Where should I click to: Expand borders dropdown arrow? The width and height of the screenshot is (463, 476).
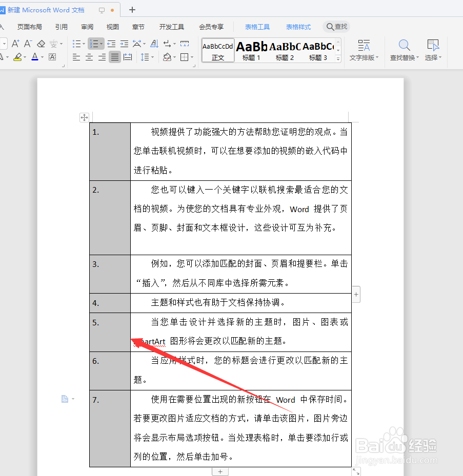click(x=192, y=57)
